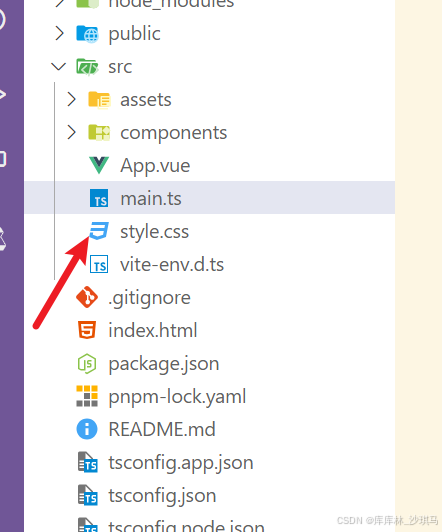
Task: Open the components folder
Action: click(x=174, y=132)
